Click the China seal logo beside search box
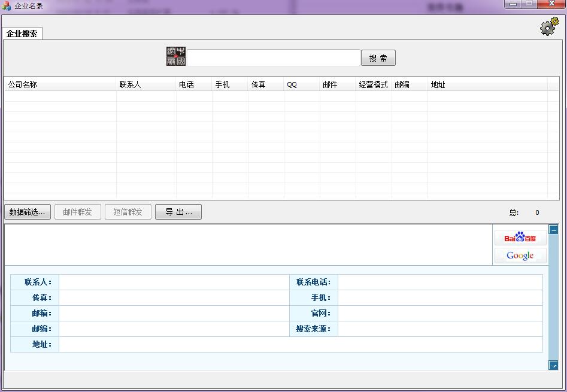Viewport: 567px width, 392px height. click(176, 57)
